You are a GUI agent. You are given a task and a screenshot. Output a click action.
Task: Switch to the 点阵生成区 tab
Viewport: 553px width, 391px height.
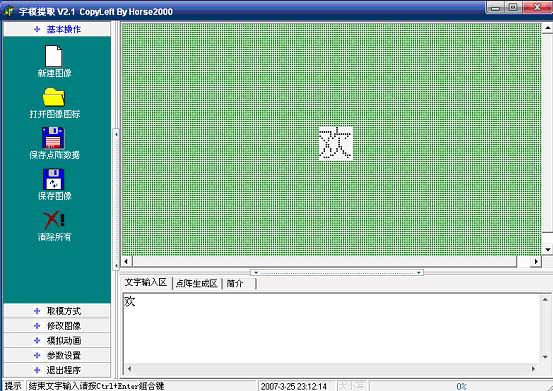[196, 283]
